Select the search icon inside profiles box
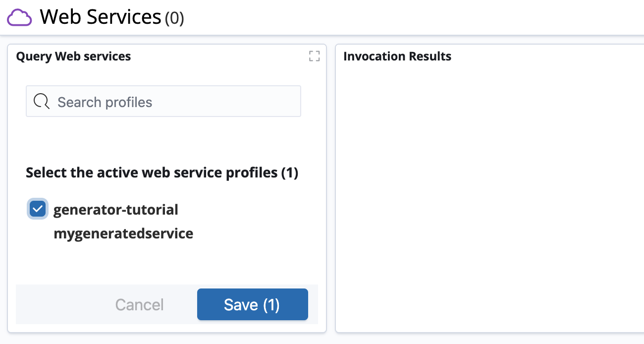Screen dimensions: 644x344 (42, 101)
